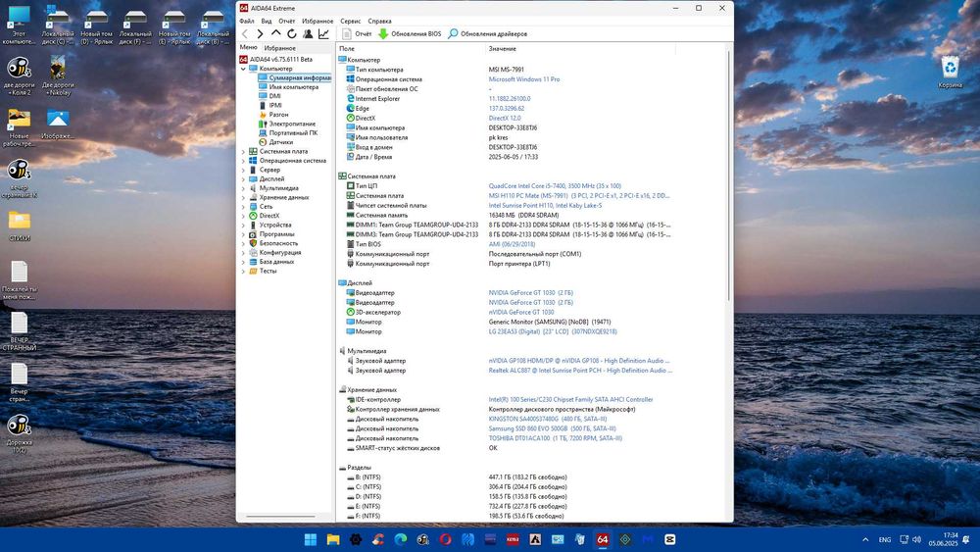
Task: Select Имя компьютера in the tree
Action: point(294,87)
